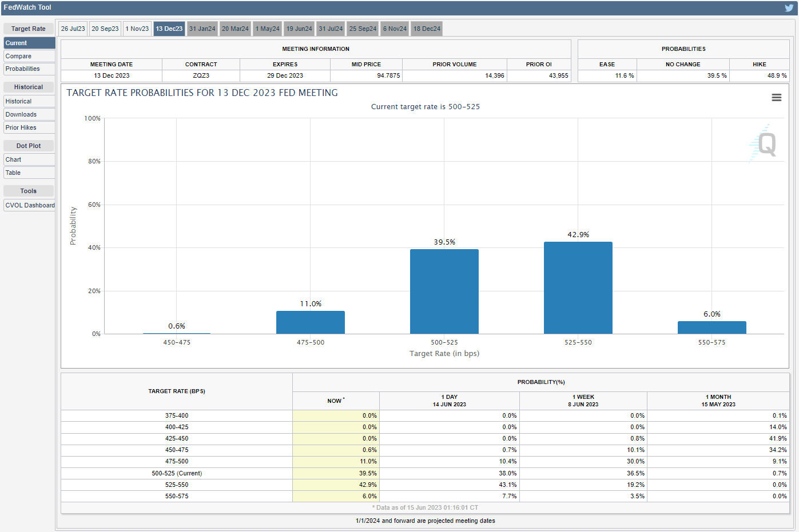Click the Target Rate section header

[x=29, y=29]
